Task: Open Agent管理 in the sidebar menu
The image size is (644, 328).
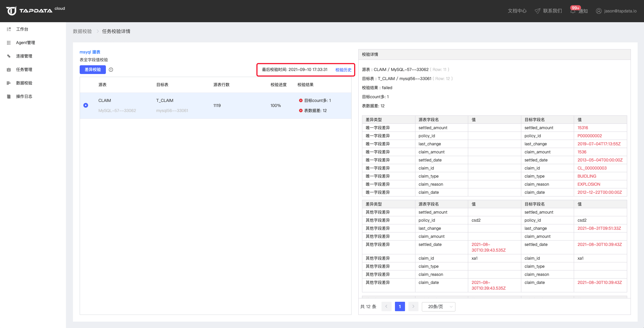Action: (x=26, y=43)
